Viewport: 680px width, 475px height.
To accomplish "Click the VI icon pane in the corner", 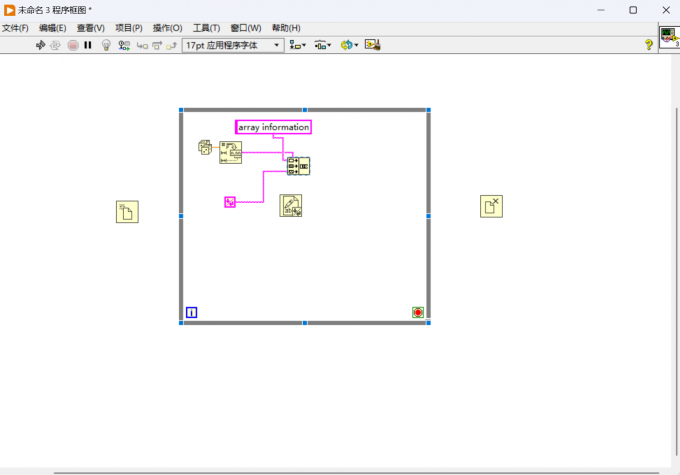I will click(669, 38).
